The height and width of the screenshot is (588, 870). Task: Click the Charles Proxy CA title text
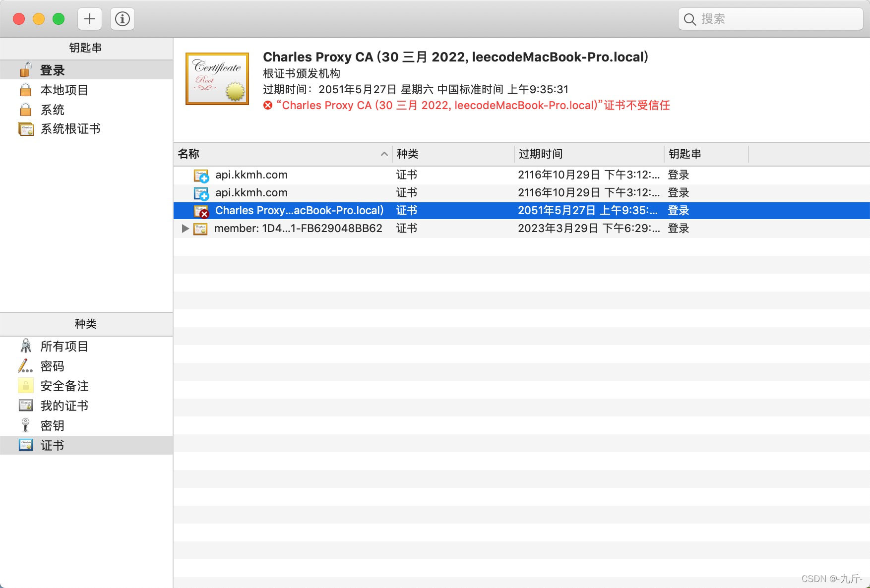[x=455, y=57]
